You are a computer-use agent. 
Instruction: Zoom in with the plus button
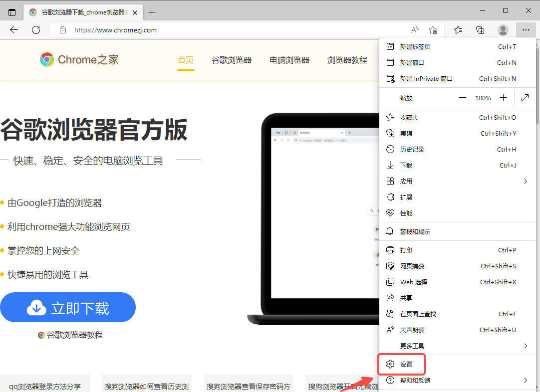point(503,98)
